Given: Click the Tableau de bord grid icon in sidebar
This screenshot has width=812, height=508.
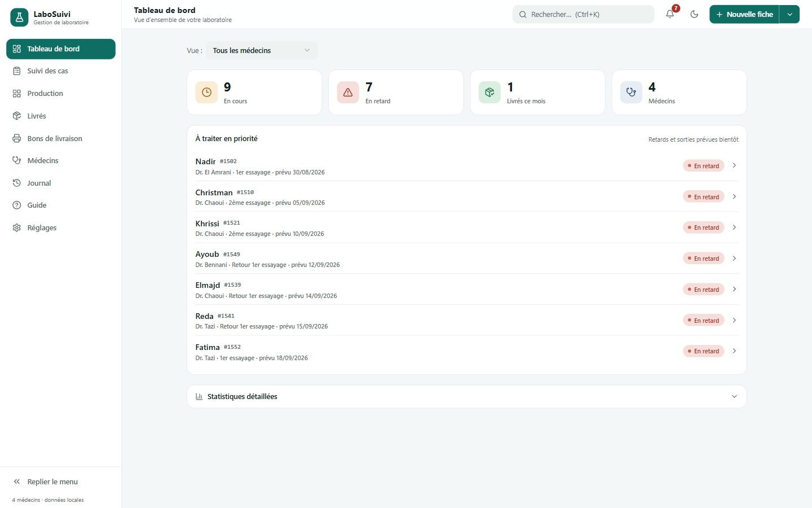Looking at the screenshot, I should (17, 49).
